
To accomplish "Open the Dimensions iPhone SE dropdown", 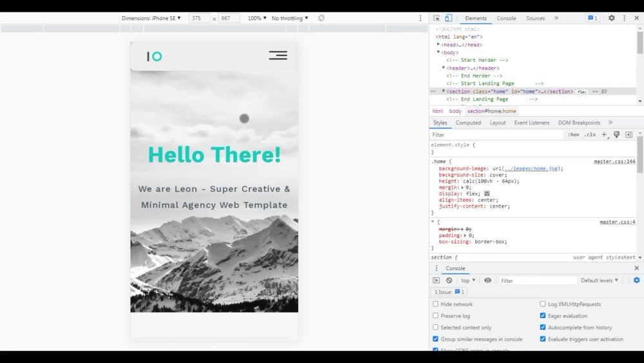I will (151, 18).
